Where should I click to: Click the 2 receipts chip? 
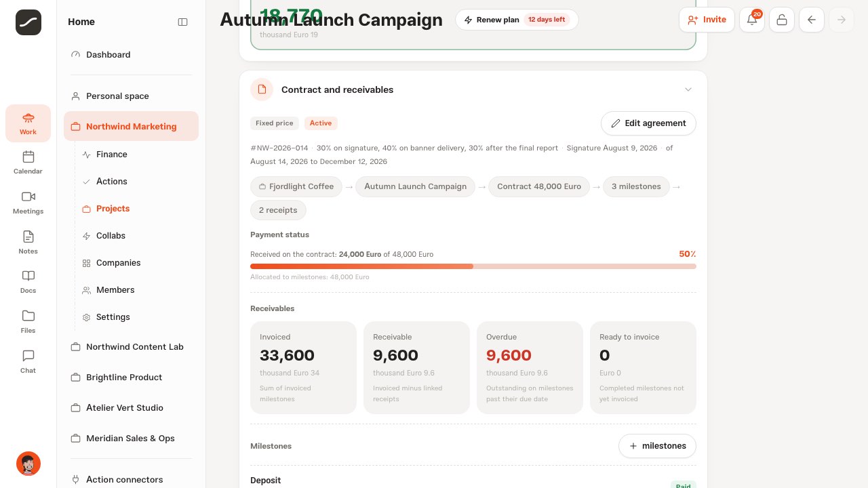278,210
